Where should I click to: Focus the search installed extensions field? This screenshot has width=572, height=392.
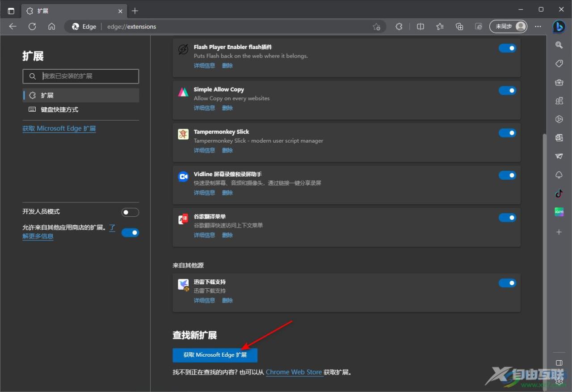[81, 76]
